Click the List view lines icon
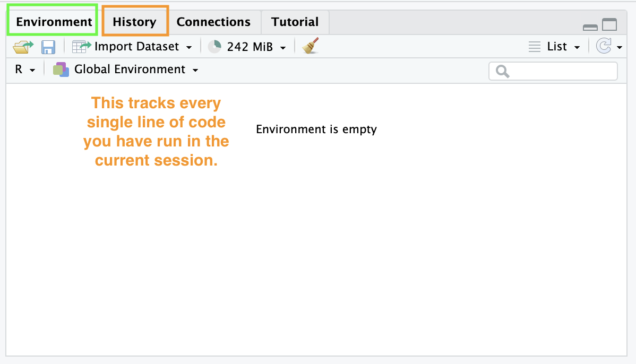The width and height of the screenshot is (636, 364). [x=535, y=47]
